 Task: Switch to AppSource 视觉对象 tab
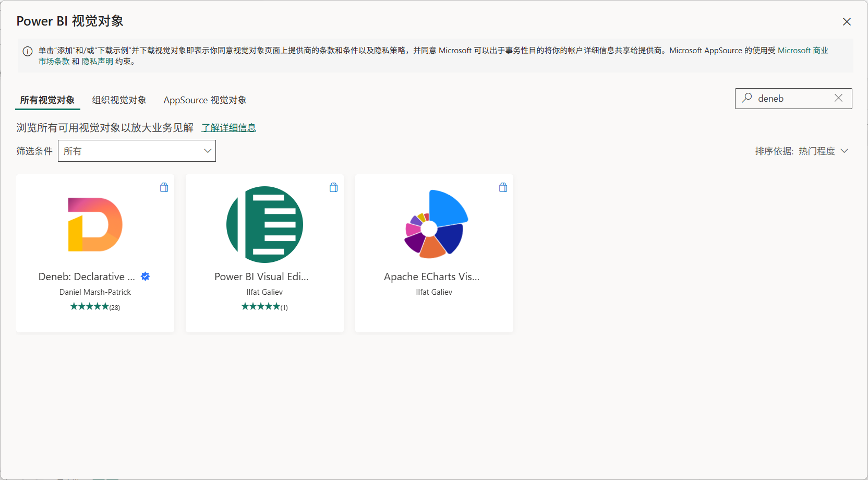(x=205, y=100)
